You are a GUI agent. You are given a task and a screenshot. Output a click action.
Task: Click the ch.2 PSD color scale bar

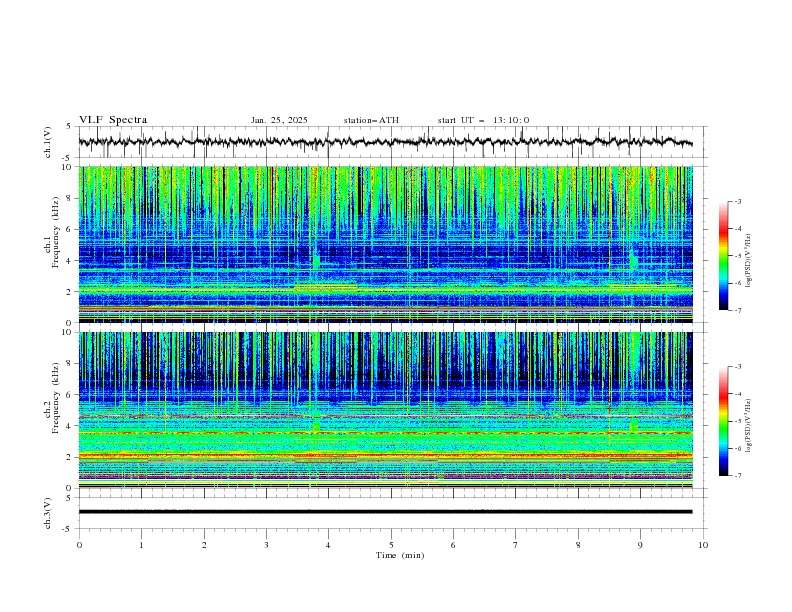(x=723, y=421)
